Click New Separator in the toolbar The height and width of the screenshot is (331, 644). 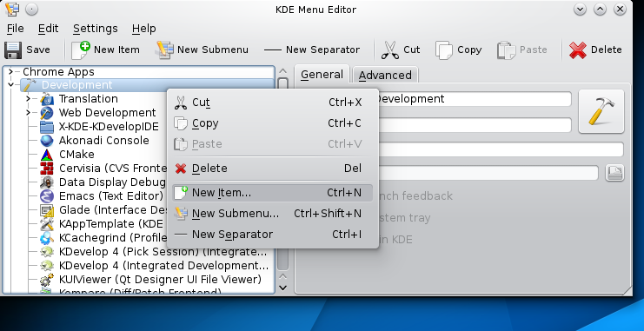(x=311, y=50)
